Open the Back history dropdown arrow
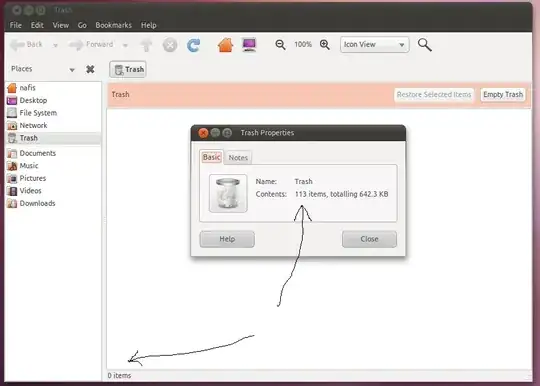Viewport: 540px width, 386px height. [x=55, y=45]
